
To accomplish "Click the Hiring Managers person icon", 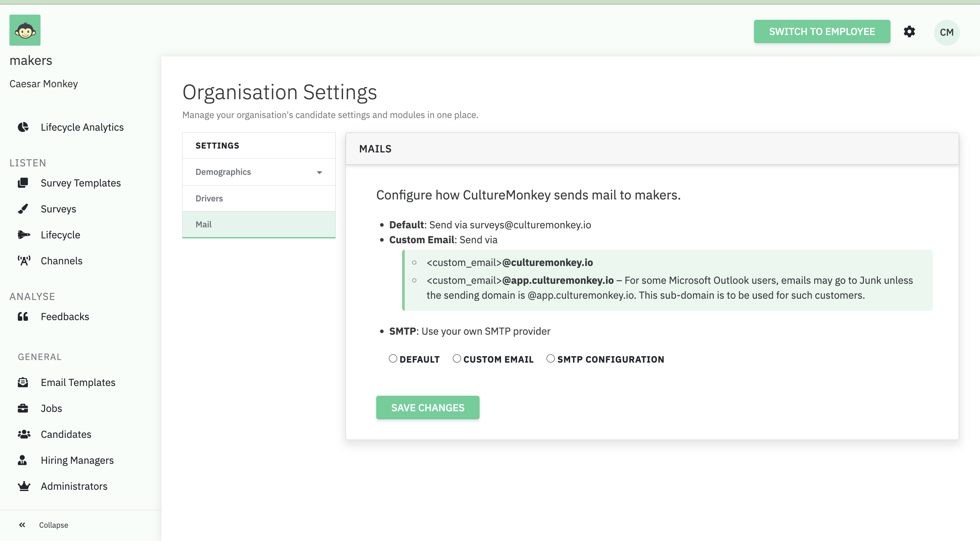I will 22,460.
